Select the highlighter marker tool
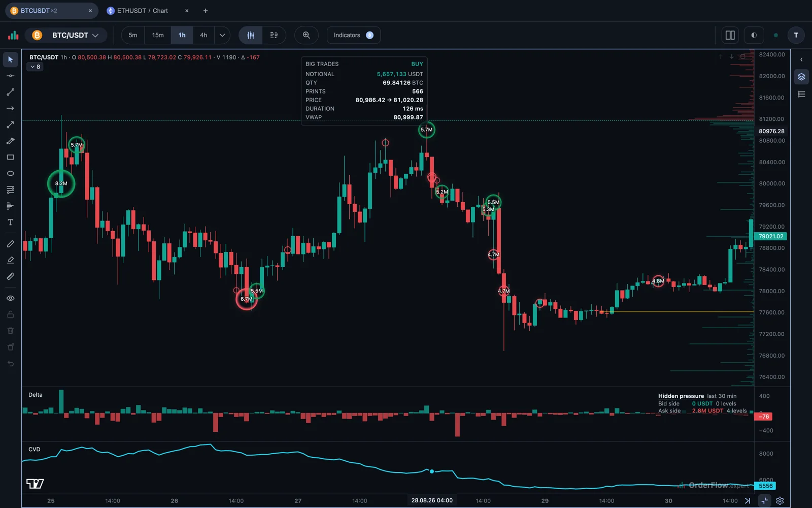 10,260
